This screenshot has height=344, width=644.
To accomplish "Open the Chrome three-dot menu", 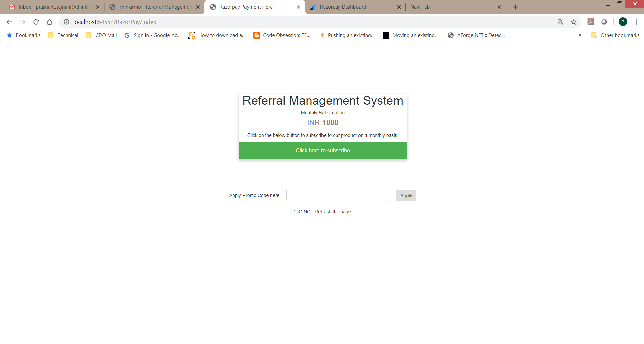I will 636,22.
